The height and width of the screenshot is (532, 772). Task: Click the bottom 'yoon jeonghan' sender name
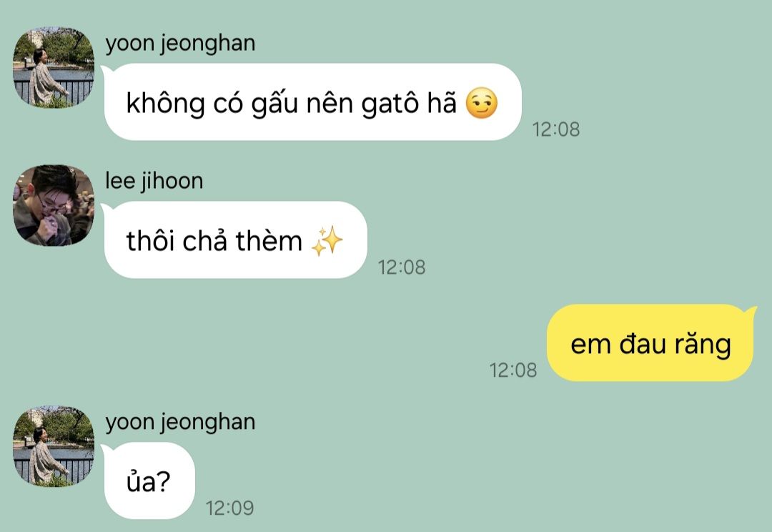click(x=180, y=422)
